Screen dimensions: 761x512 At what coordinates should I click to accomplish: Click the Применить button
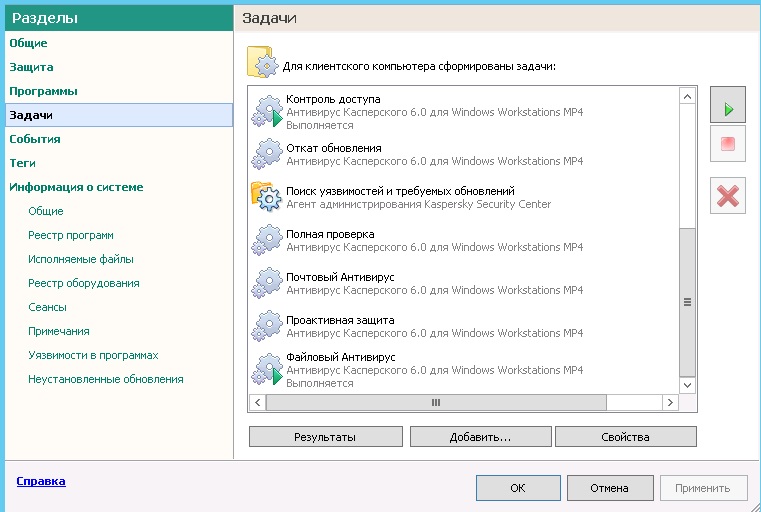point(703,488)
